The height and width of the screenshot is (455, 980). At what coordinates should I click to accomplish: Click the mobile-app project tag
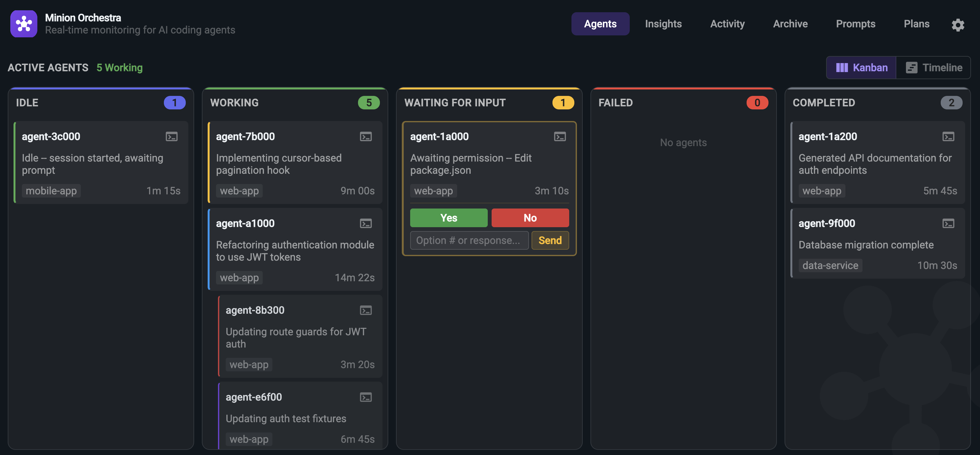point(52,191)
